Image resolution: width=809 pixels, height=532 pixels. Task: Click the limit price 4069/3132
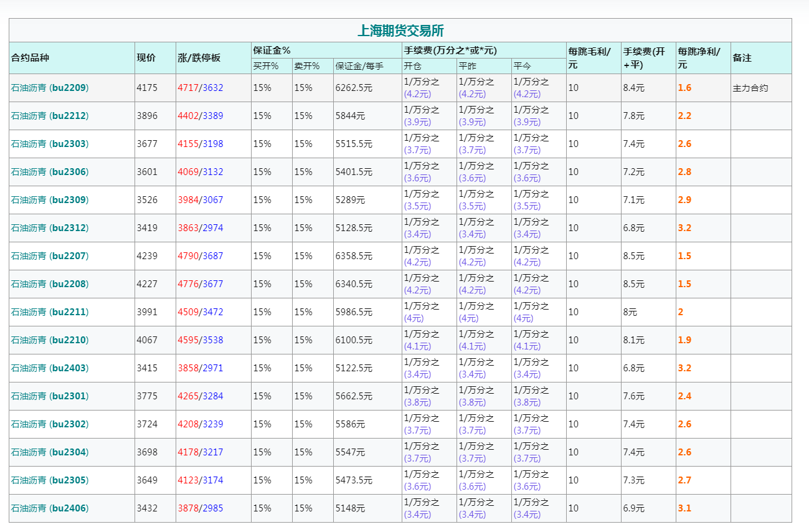[x=201, y=172]
